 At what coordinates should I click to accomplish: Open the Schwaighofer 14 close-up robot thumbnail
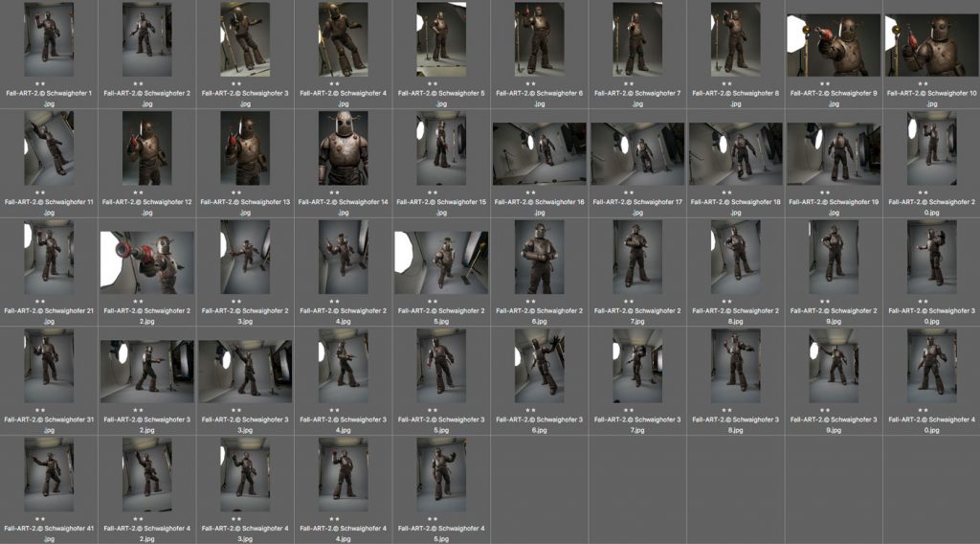[343, 148]
